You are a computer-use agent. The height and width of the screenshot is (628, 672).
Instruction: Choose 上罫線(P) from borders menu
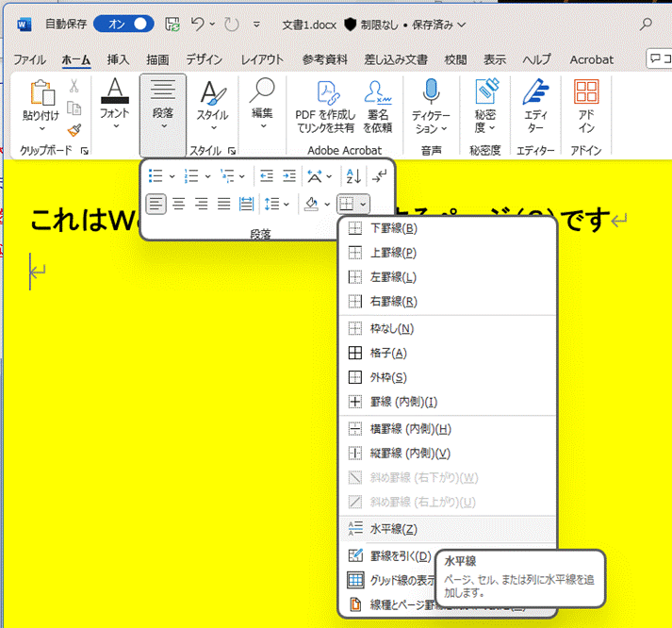pyautogui.click(x=448, y=253)
